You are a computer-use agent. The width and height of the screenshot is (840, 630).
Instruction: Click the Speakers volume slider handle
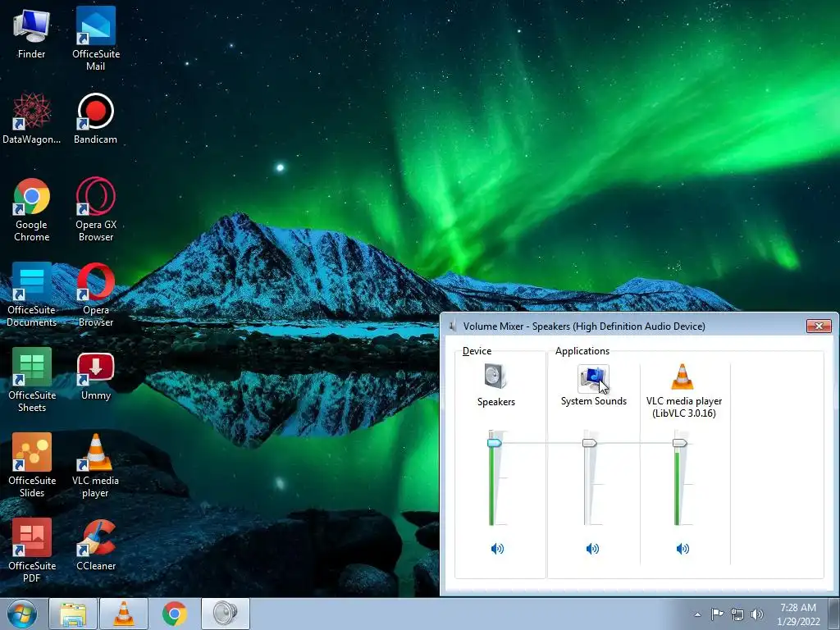point(494,443)
